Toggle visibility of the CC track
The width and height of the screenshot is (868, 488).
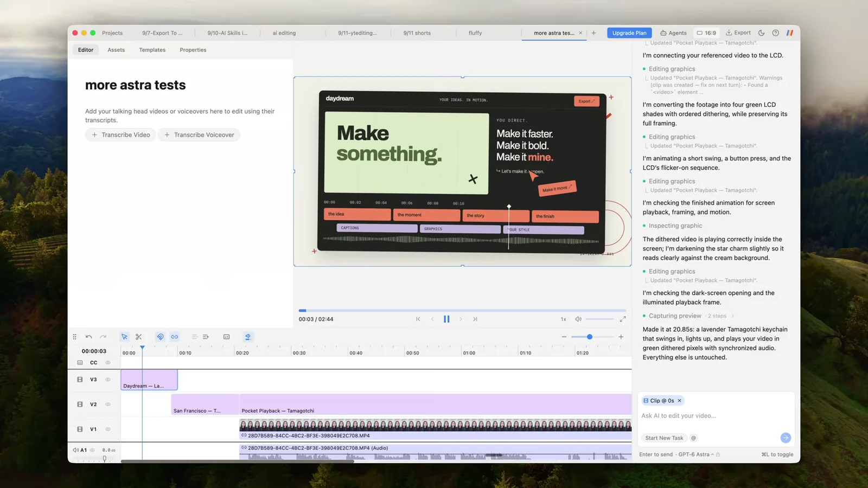pos(108,363)
